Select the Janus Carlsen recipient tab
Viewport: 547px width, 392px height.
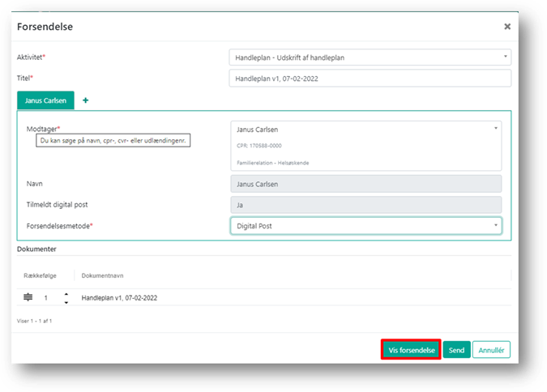(46, 100)
